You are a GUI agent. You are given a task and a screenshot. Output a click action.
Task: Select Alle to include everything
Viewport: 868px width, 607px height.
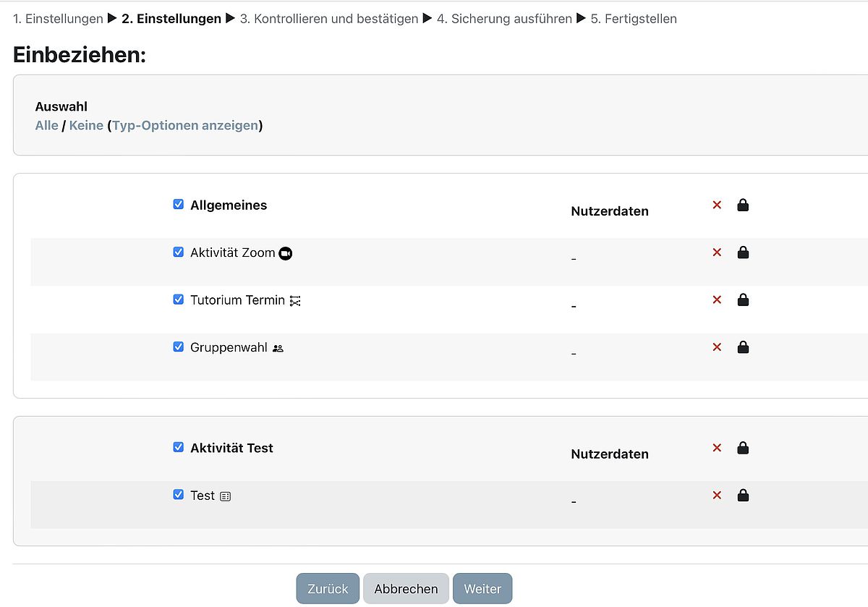pos(46,125)
